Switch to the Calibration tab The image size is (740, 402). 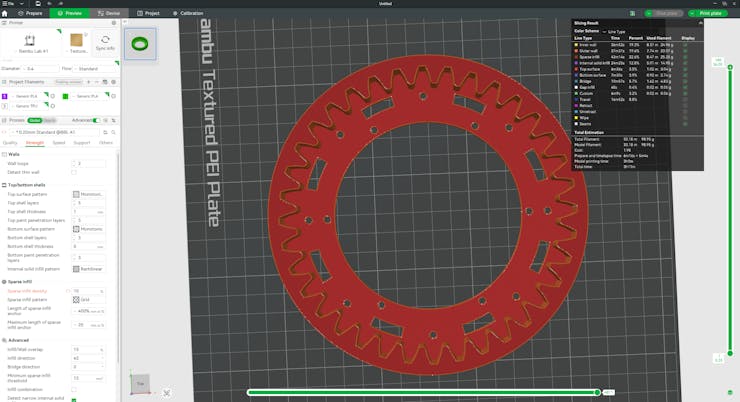coord(188,13)
